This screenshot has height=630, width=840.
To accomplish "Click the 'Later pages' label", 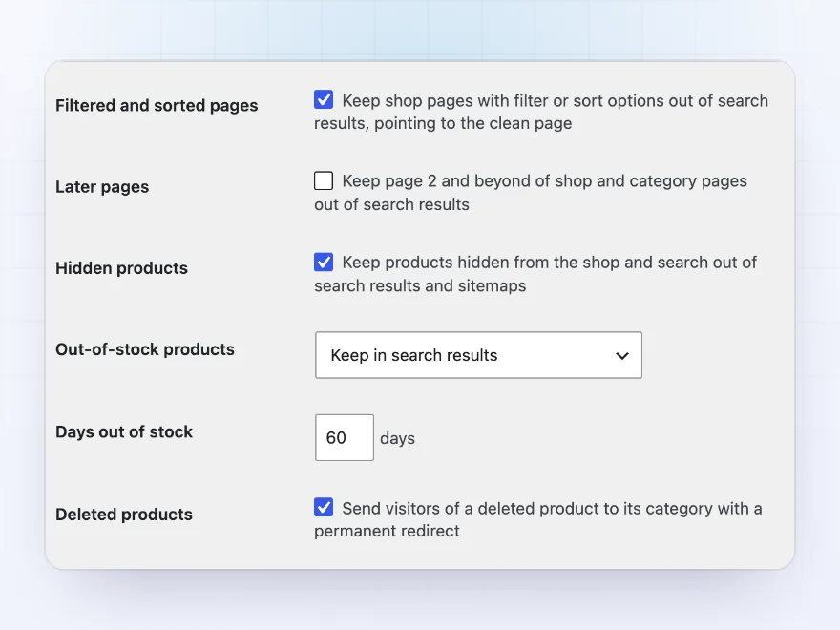I will point(102,187).
